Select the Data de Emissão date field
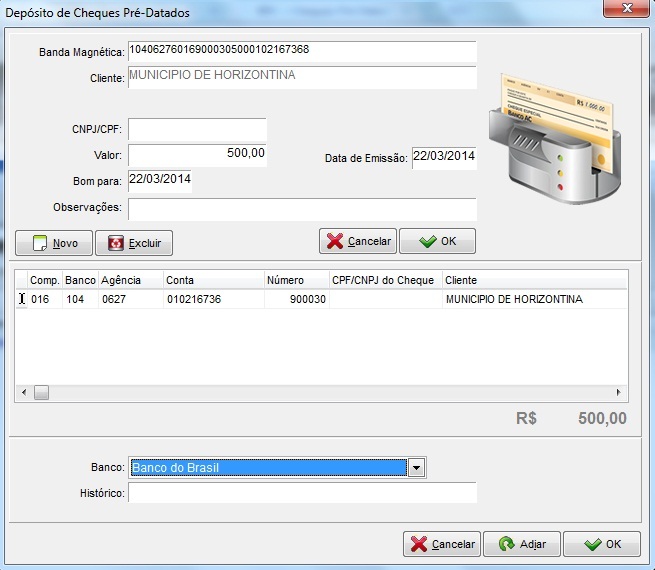 443,158
